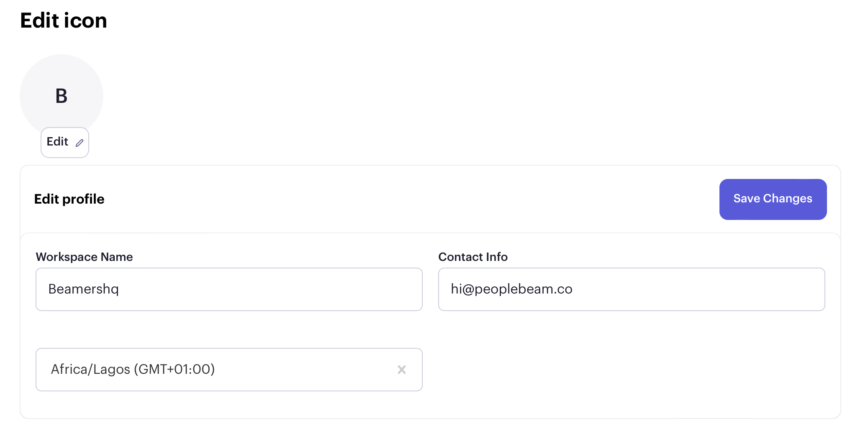The image size is (868, 429).
Task: Click the Africa/Lagos (GMT+01:00) text
Action: coord(133,370)
